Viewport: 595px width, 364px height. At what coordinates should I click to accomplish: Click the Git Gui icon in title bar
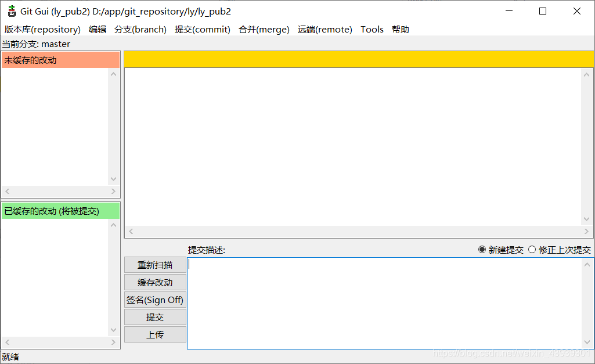pos(11,10)
